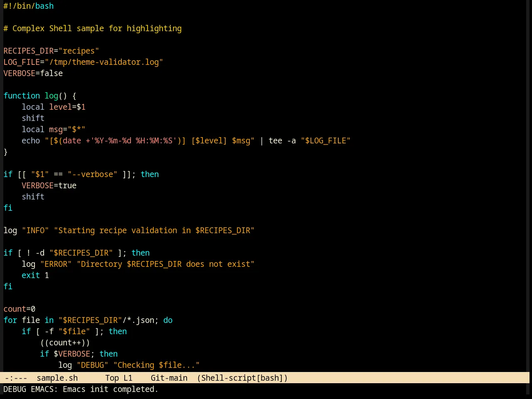Click the closing brace of log function
Screen dimensions: 532x399
point(5,152)
